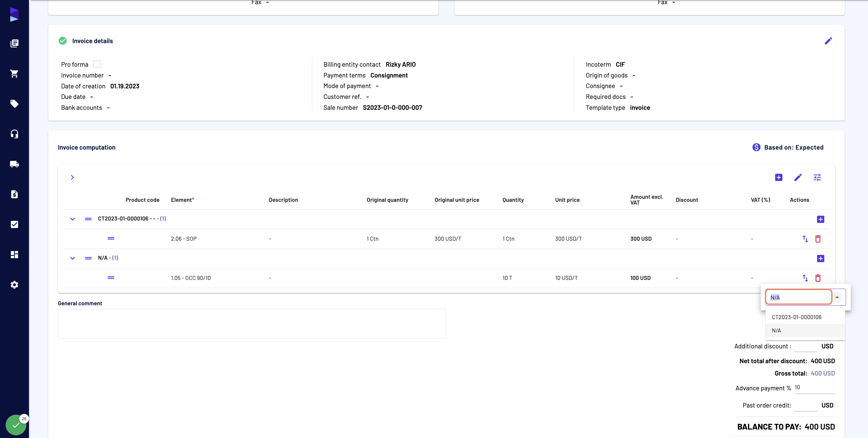Open the price tag sidebar icon

pos(14,103)
